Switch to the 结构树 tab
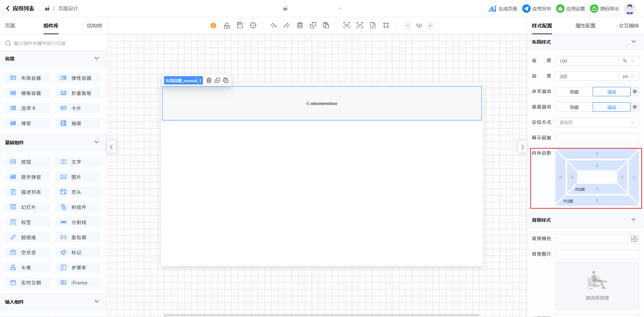 pyautogui.click(x=94, y=26)
